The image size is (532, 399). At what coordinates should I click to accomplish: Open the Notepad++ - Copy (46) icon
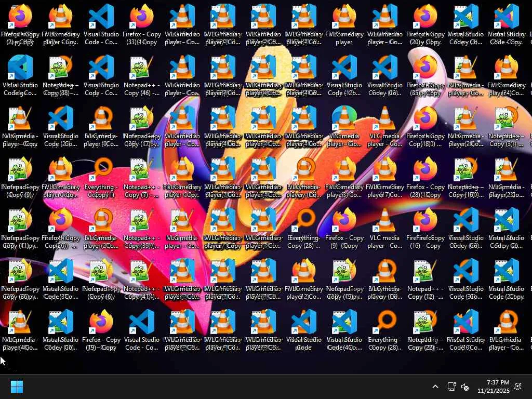click(142, 76)
